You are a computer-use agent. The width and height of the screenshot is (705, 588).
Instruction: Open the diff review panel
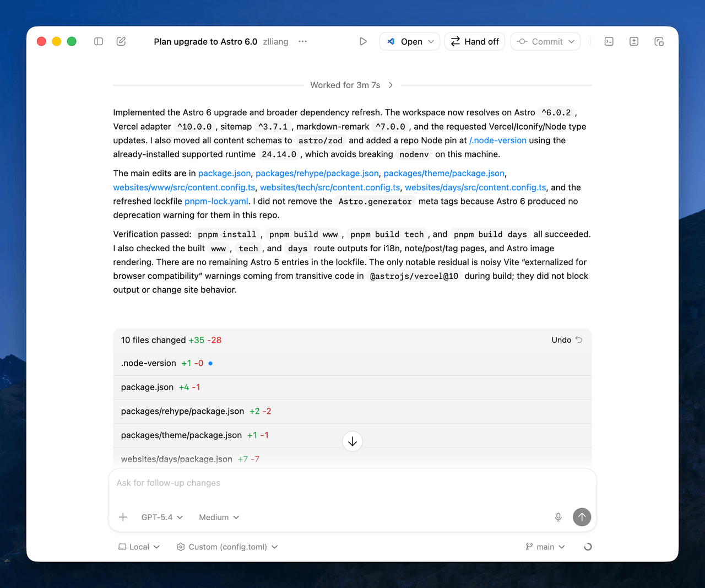click(633, 41)
